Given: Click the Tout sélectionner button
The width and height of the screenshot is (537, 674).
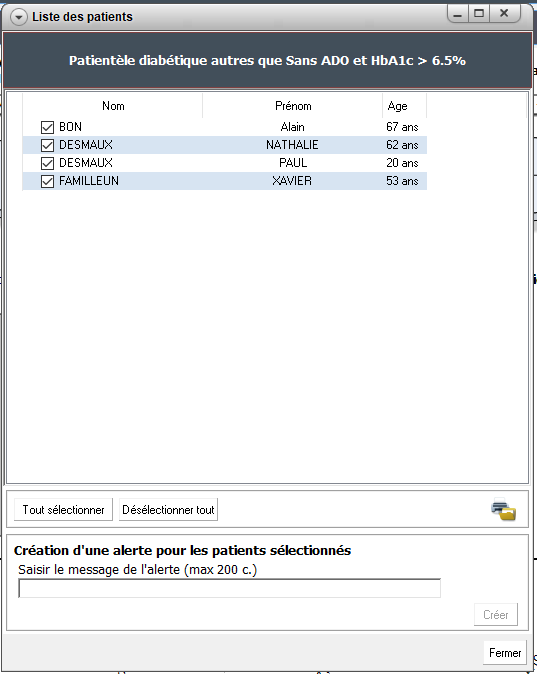Looking at the screenshot, I should coord(63,510).
